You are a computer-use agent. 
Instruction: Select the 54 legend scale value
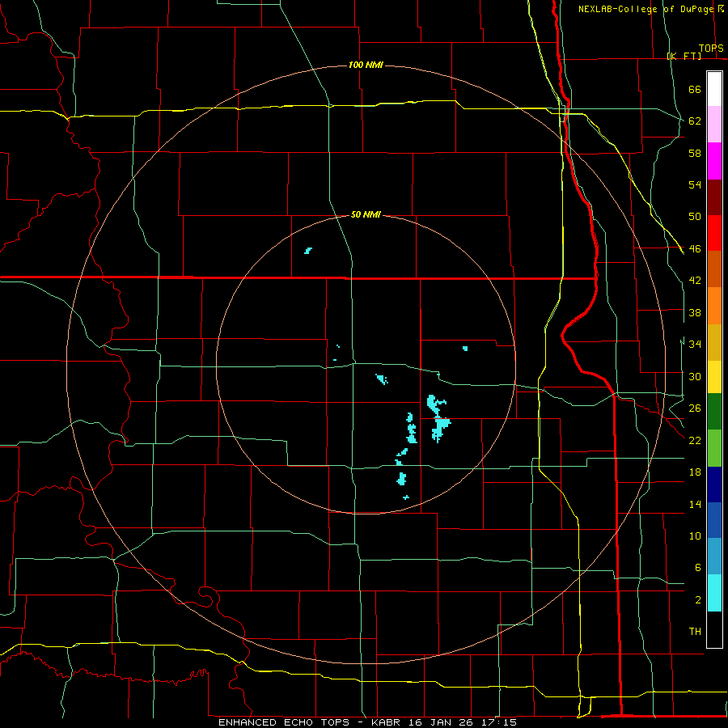click(x=695, y=184)
